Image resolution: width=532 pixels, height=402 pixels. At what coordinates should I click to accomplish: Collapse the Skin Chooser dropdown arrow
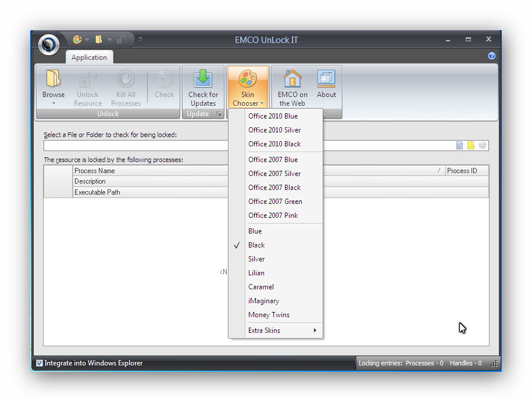262,103
